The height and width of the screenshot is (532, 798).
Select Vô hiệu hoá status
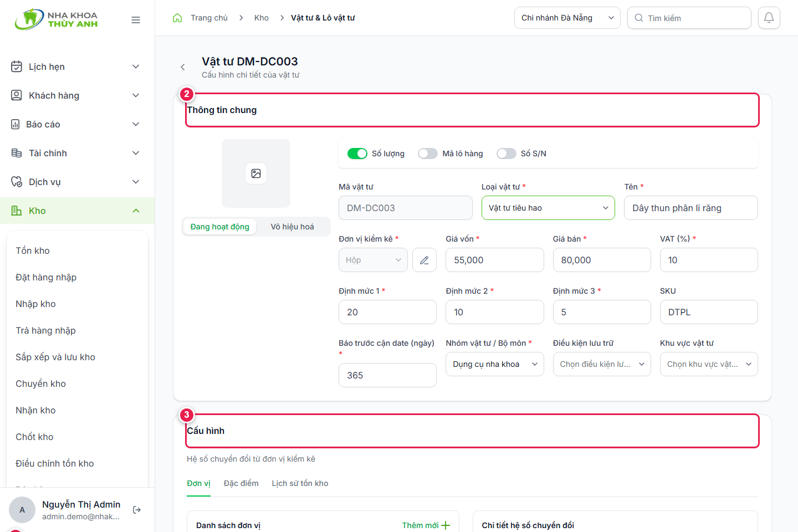(293, 227)
